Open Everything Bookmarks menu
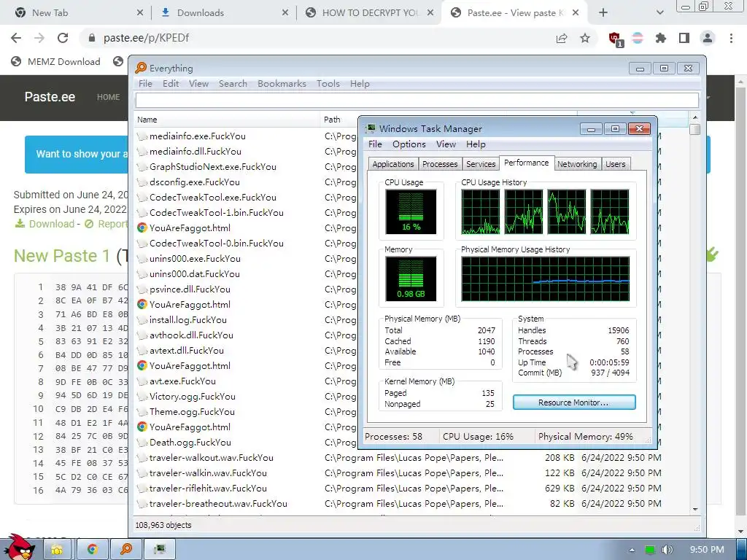Screen dimensions: 747x560 click(282, 83)
